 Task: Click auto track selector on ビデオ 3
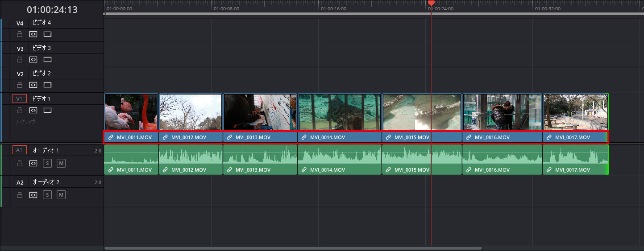point(33,59)
